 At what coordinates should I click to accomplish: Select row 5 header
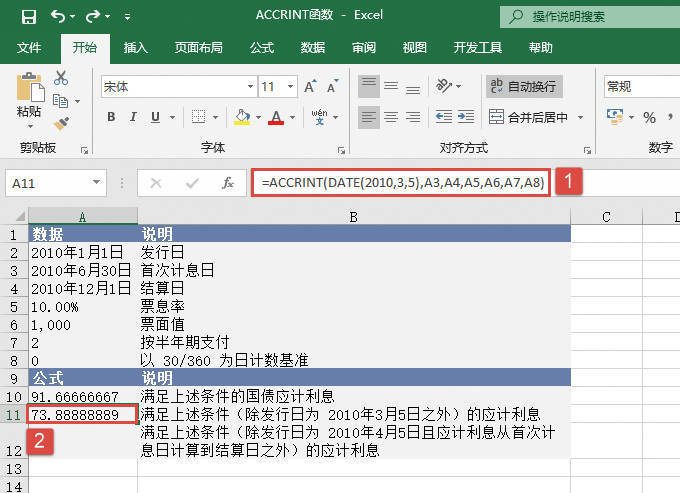pyautogui.click(x=14, y=307)
